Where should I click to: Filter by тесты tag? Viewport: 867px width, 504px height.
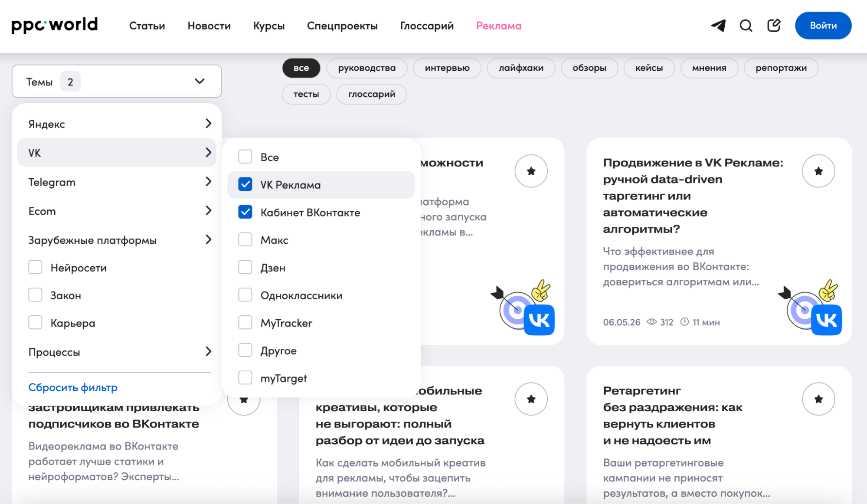(306, 94)
